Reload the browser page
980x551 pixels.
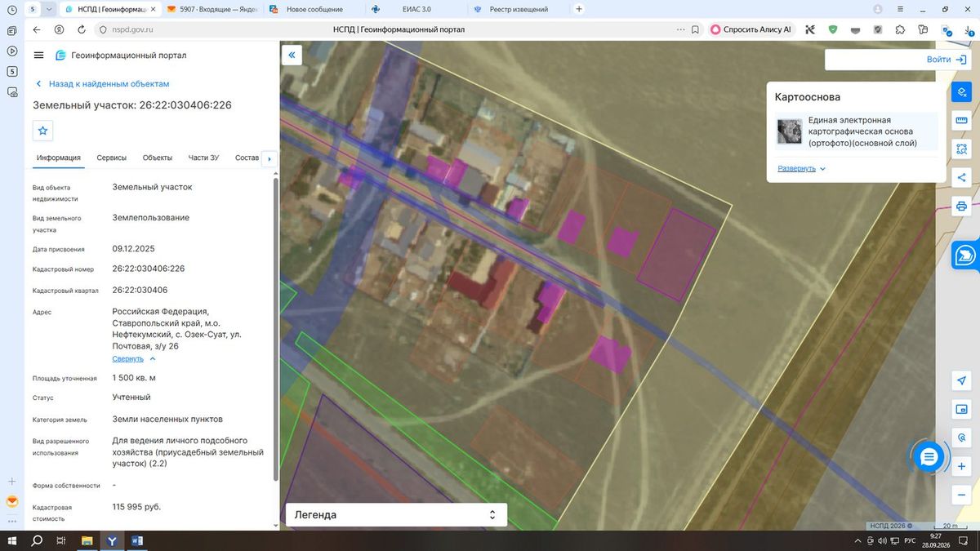tap(82, 29)
